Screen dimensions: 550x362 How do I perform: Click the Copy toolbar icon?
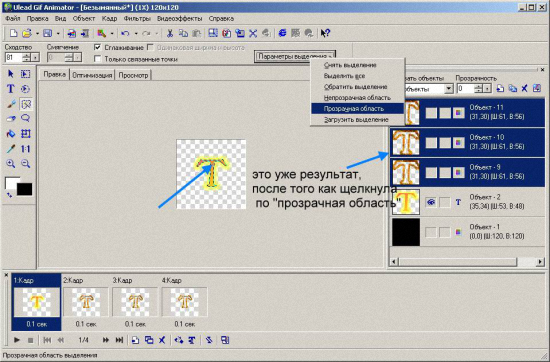click(x=183, y=33)
